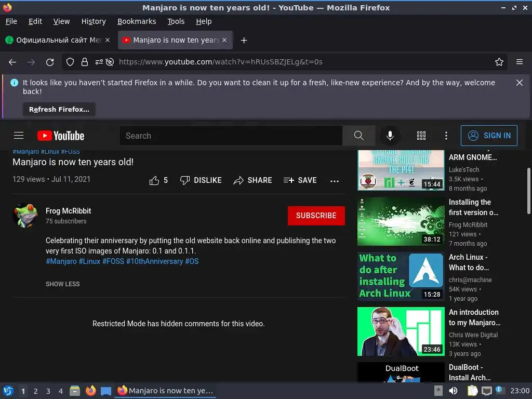This screenshot has height=399, width=532.
Task: Launch the file manager from taskbar
Action: 75,391
